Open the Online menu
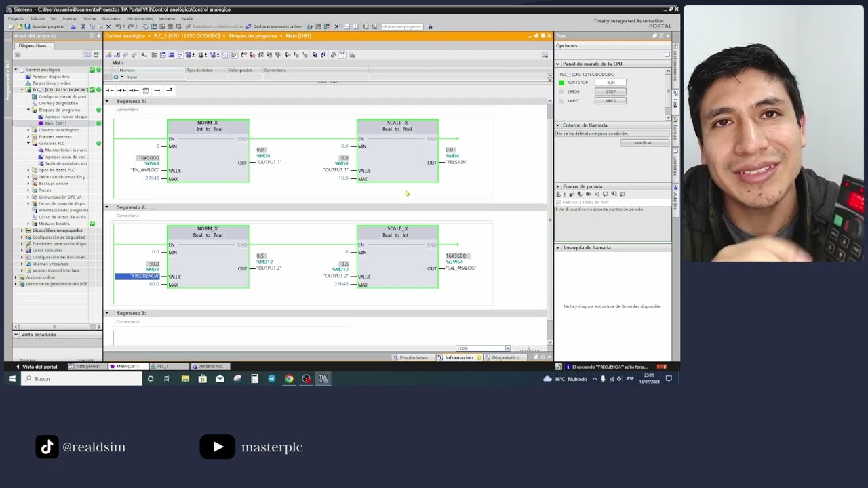Screen dimensions: 868x488 (x=90, y=18)
